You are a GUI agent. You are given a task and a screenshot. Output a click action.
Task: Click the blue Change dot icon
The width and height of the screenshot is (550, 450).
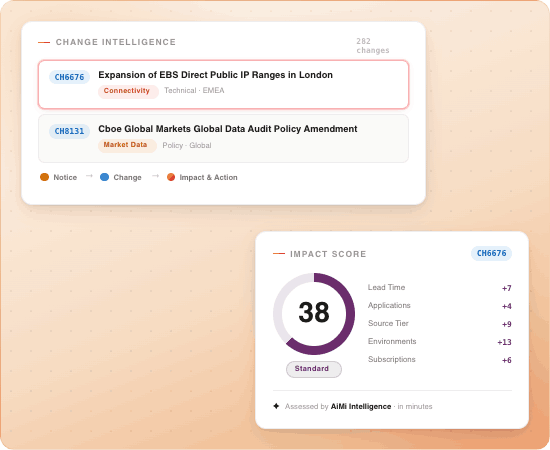click(105, 177)
